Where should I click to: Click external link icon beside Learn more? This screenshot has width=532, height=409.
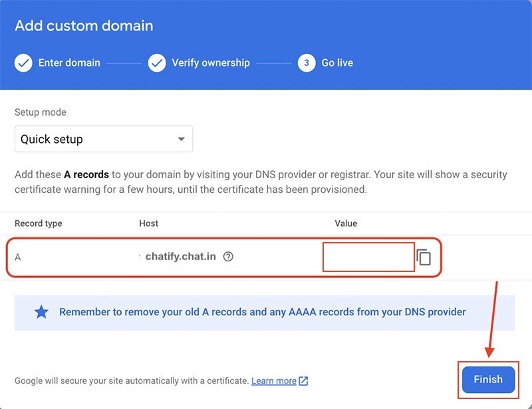coord(303,381)
